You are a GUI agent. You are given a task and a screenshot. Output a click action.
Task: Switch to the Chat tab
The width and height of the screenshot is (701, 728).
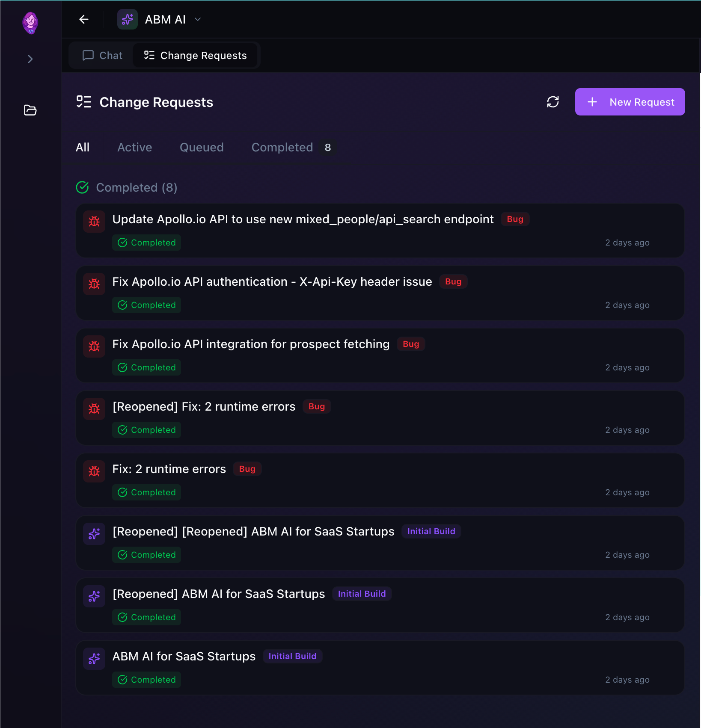103,56
